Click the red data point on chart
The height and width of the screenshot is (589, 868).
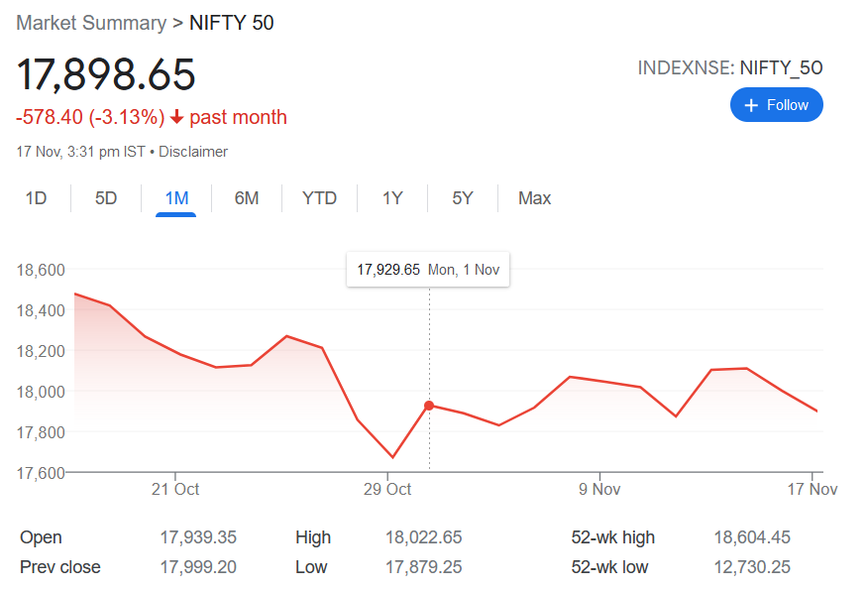429,406
